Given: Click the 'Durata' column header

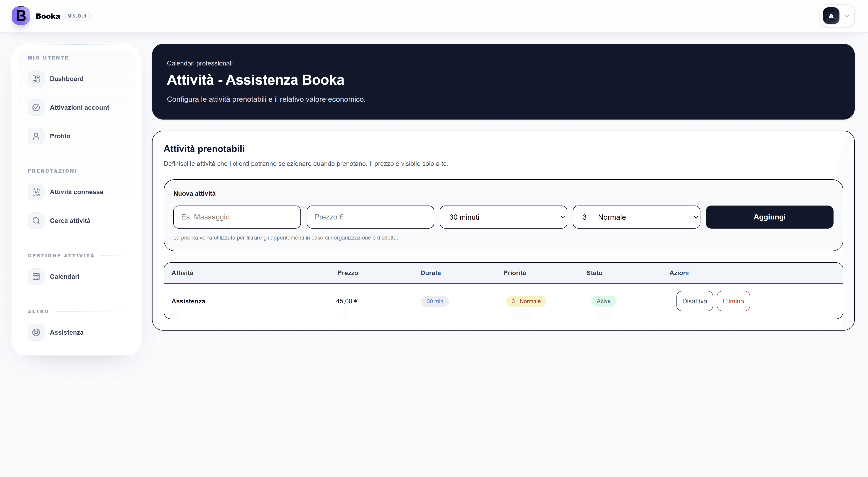Looking at the screenshot, I should (430, 273).
